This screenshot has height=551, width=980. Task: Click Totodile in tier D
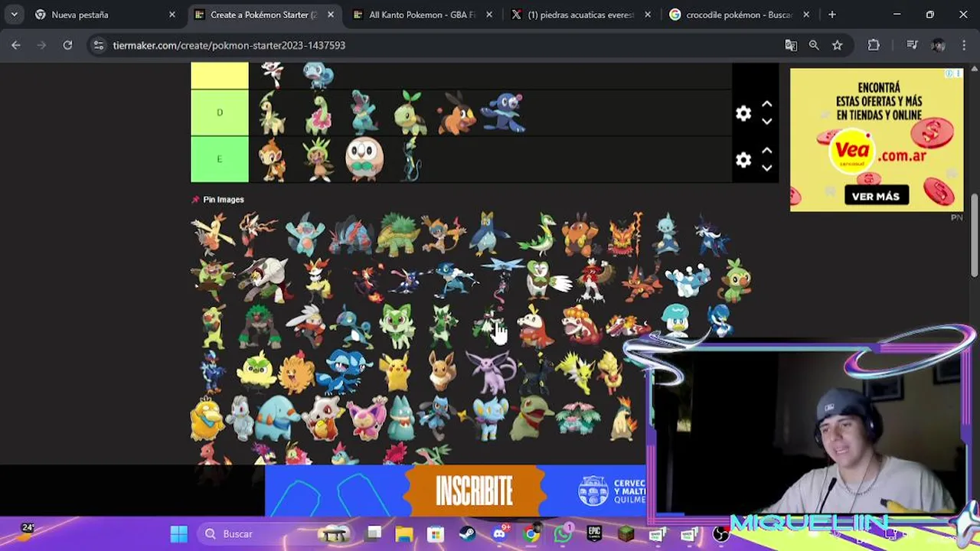pyautogui.click(x=364, y=112)
